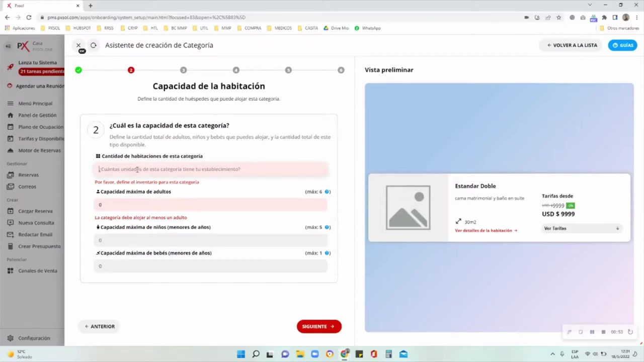Screen dimensions: 644x362
Task: Open Reservas from the sidebar
Action: (28, 174)
